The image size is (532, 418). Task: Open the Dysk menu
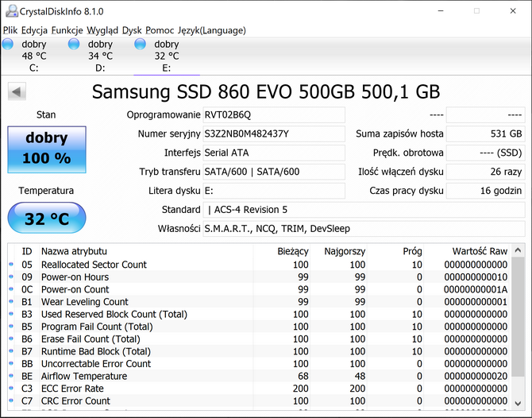click(x=132, y=30)
